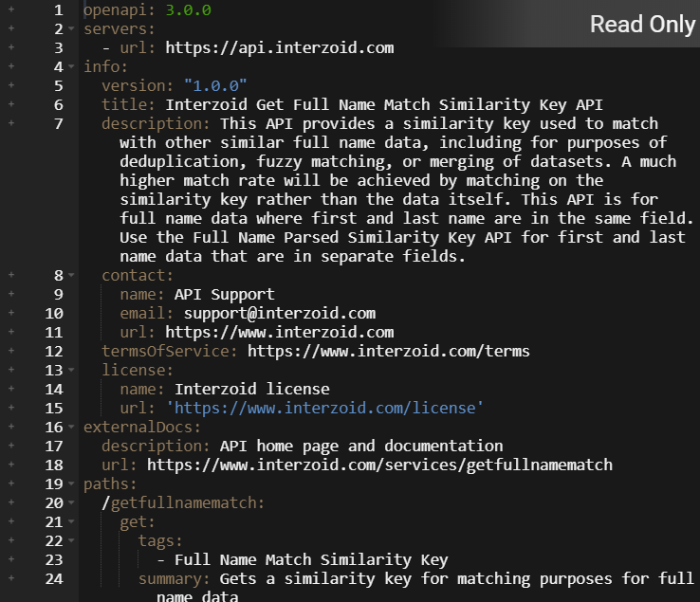The image size is (700, 602).
Task: Click the https://www.interzoid.com contact URL
Action: (280, 332)
